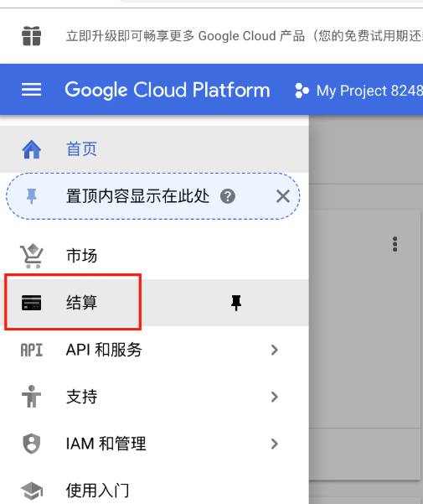Expand the IAM 和管理 submenu chevron
423x504 pixels.
coord(274,444)
